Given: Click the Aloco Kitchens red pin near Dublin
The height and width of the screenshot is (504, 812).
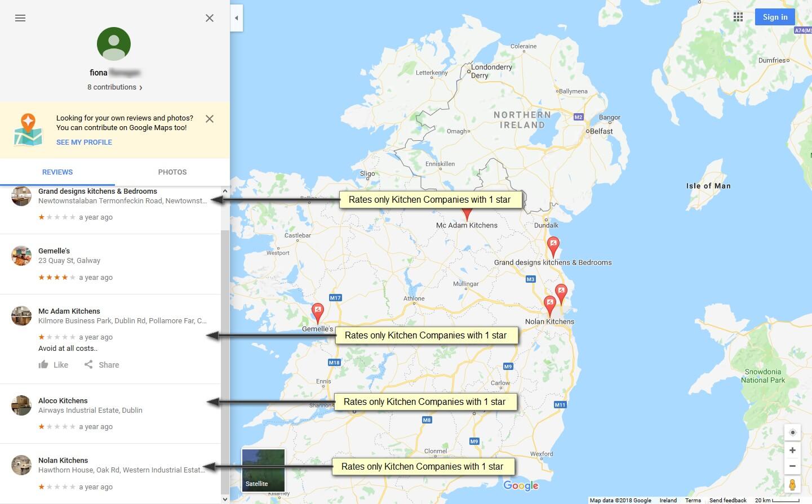Looking at the screenshot, I should click(561, 295).
